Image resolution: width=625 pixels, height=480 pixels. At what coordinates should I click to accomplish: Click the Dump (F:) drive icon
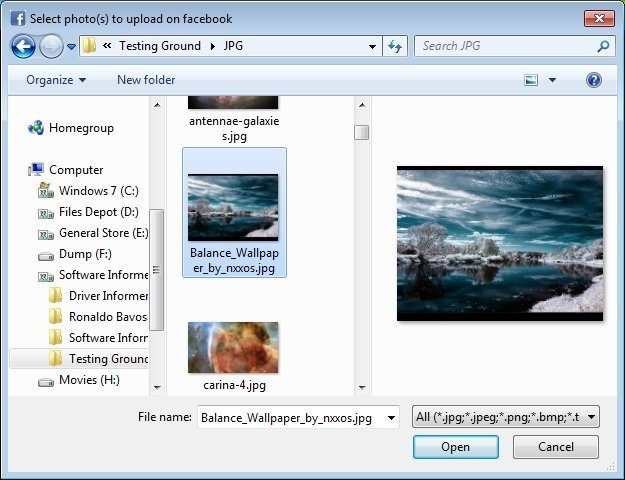[x=45, y=256]
